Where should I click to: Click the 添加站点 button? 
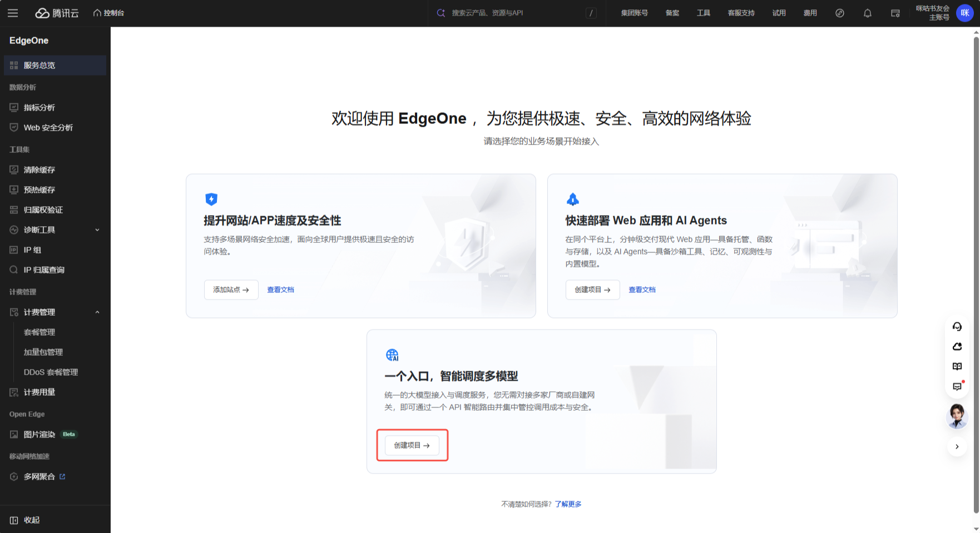tap(231, 290)
